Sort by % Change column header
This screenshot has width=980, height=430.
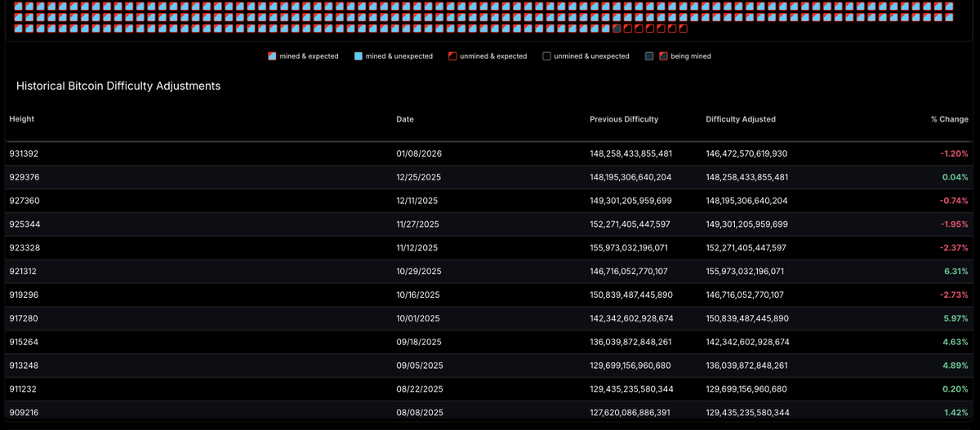[949, 119]
